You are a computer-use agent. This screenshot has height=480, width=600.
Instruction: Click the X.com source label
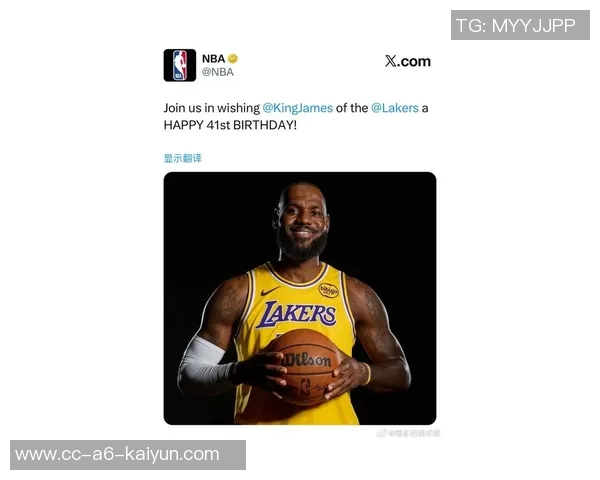pyautogui.click(x=408, y=61)
